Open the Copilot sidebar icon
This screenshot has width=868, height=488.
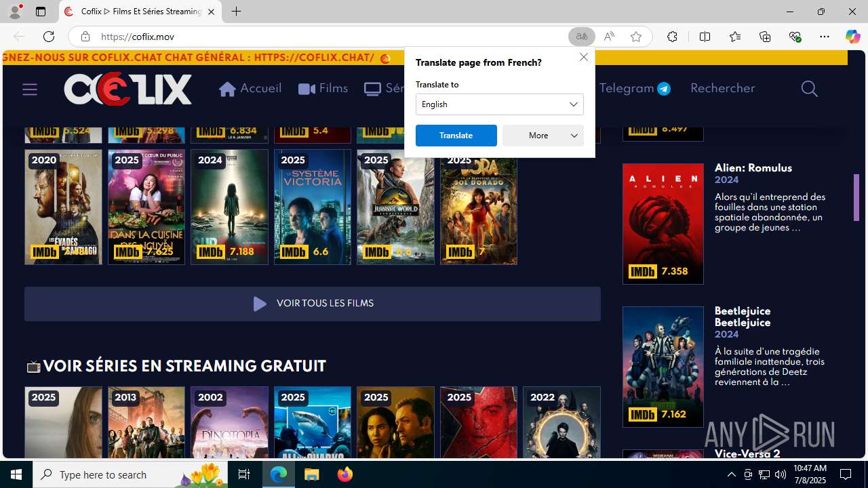[852, 37]
